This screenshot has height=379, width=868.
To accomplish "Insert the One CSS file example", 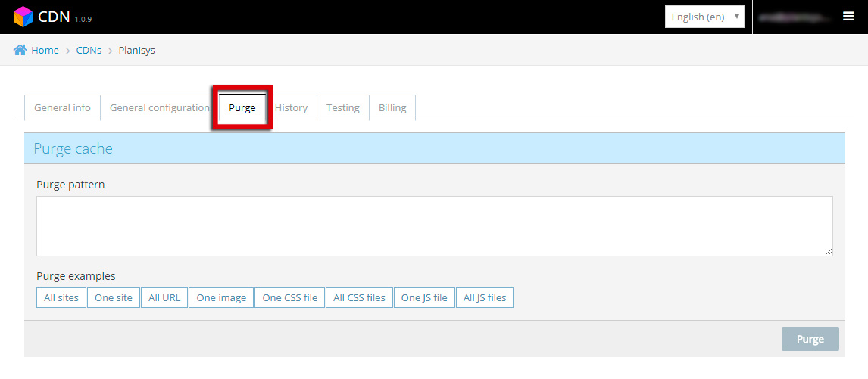I will coord(290,297).
